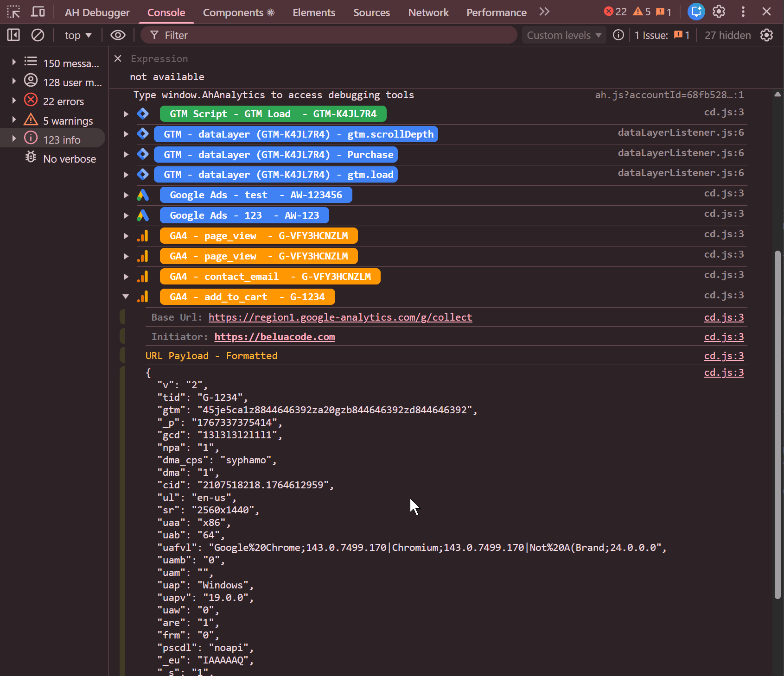The width and height of the screenshot is (784, 676).
Task: Click the eye icon to create live expression
Action: point(118,35)
